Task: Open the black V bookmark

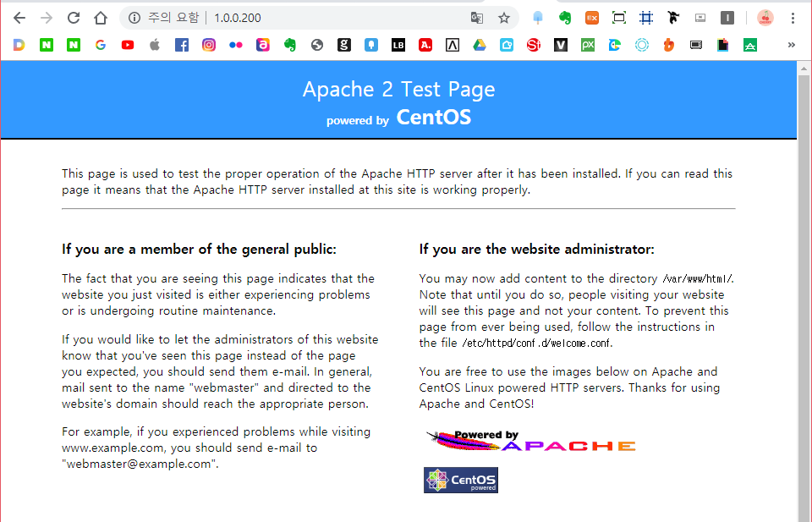Action: coord(560,45)
